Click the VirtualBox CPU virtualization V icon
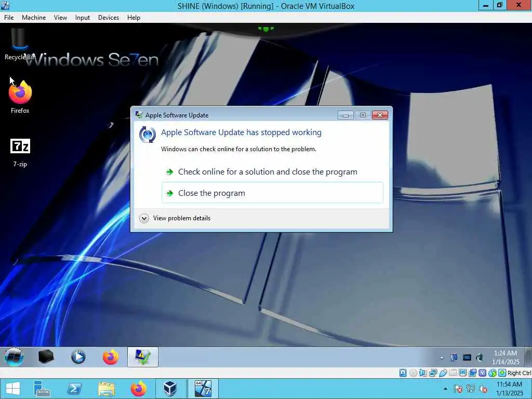532x399 pixels. click(x=482, y=373)
